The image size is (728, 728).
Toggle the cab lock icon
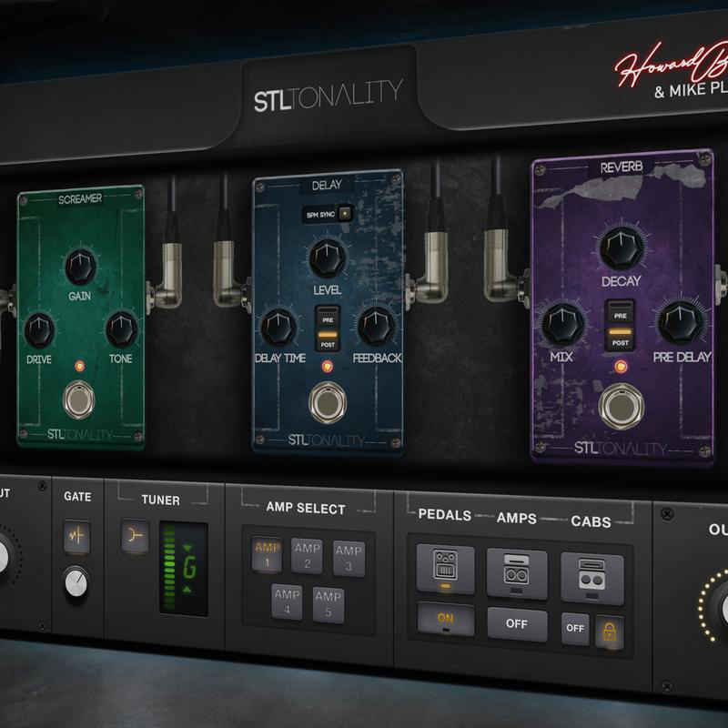coord(609,632)
